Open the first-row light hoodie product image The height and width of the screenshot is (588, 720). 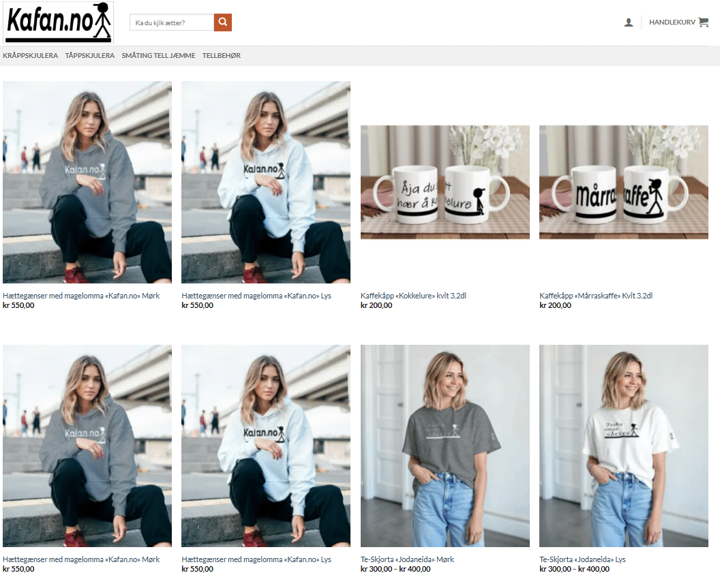tap(266, 182)
